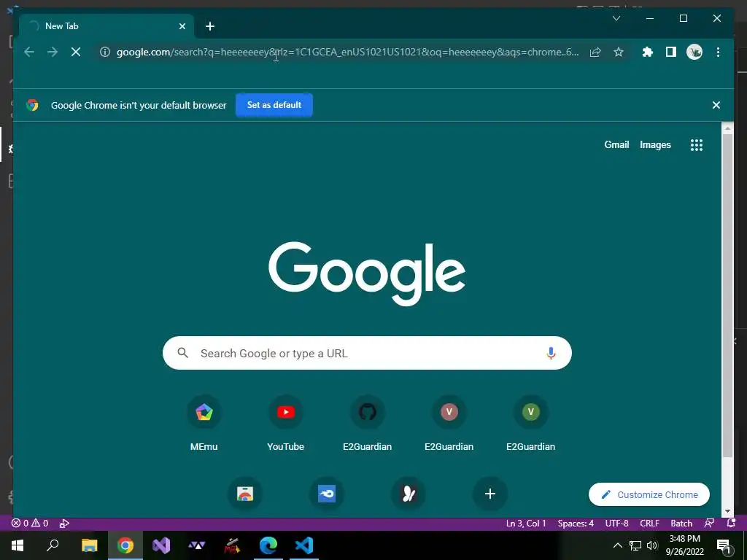Viewport: 747px width, 560px height.
Task: Open Windows taskbar search
Action: coord(53,545)
